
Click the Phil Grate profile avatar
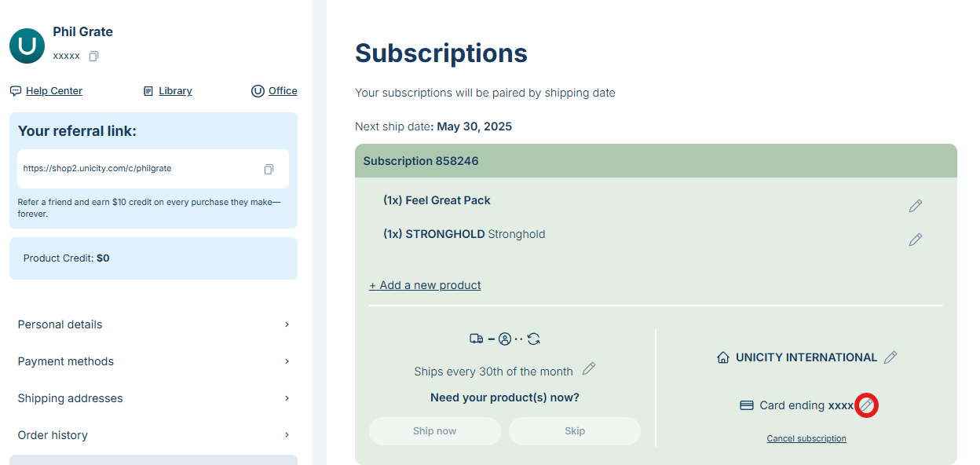point(27,46)
